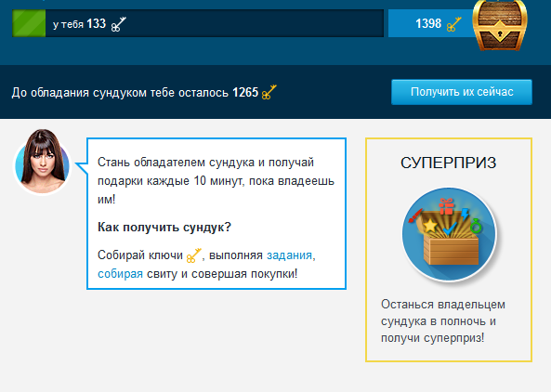This screenshot has width=551, height=392.
Task: Click the 'До обладания сундуком' remaining keys text
Action: (x=135, y=92)
